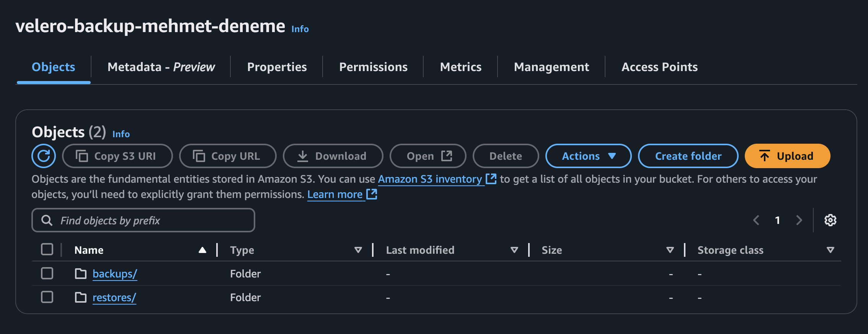Click the search magnifier icon

tap(47, 220)
